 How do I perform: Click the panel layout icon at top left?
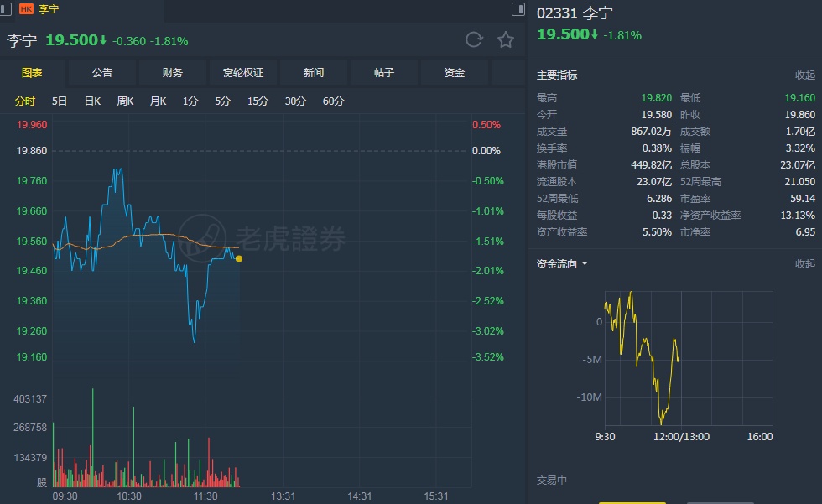point(8,8)
